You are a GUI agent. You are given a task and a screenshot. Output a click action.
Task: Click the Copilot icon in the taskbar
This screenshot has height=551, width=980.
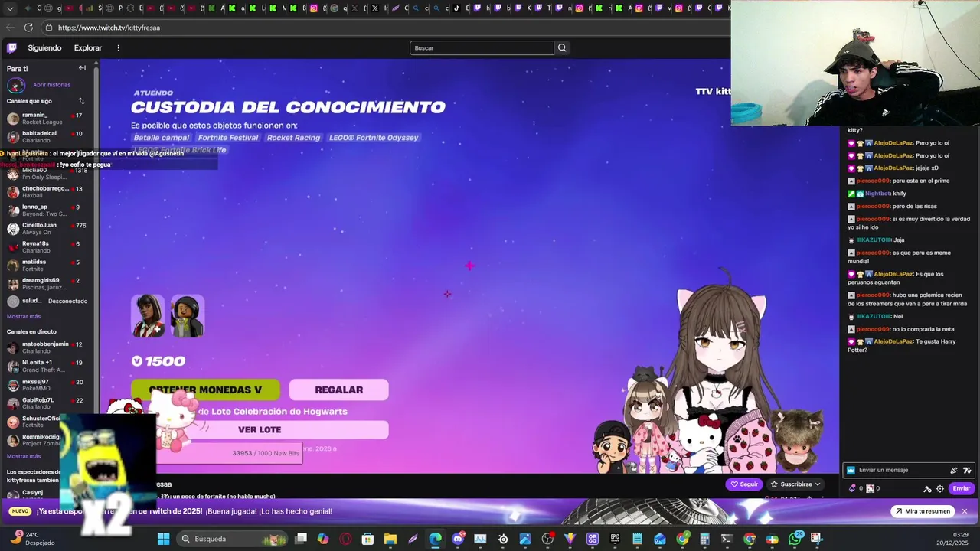(x=323, y=539)
